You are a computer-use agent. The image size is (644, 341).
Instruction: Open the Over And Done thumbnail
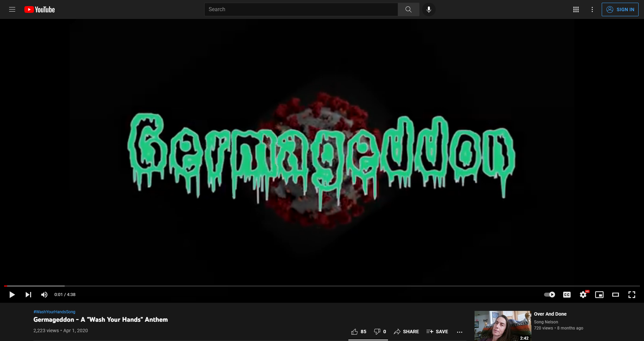coord(503,325)
